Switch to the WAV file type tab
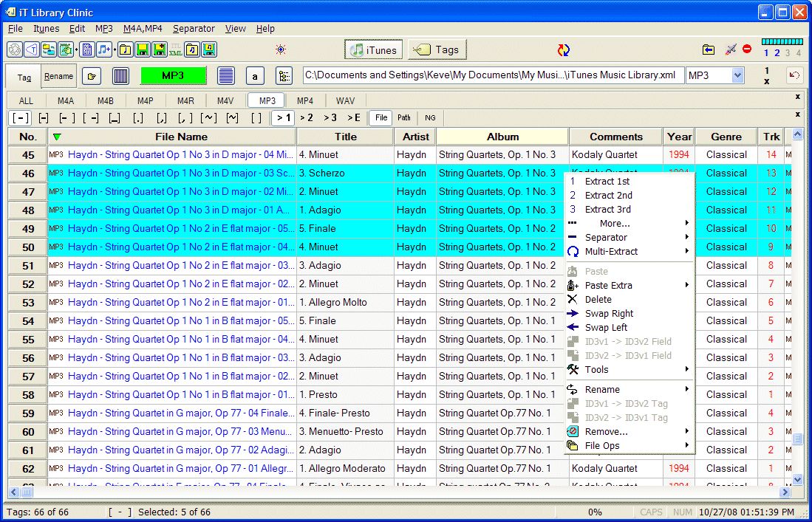 pos(345,101)
